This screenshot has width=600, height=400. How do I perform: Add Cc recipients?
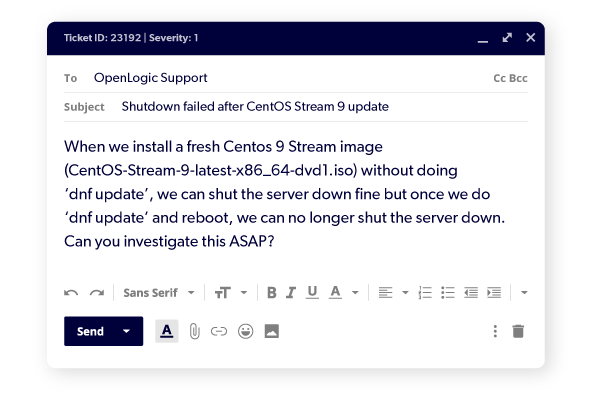click(x=499, y=78)
